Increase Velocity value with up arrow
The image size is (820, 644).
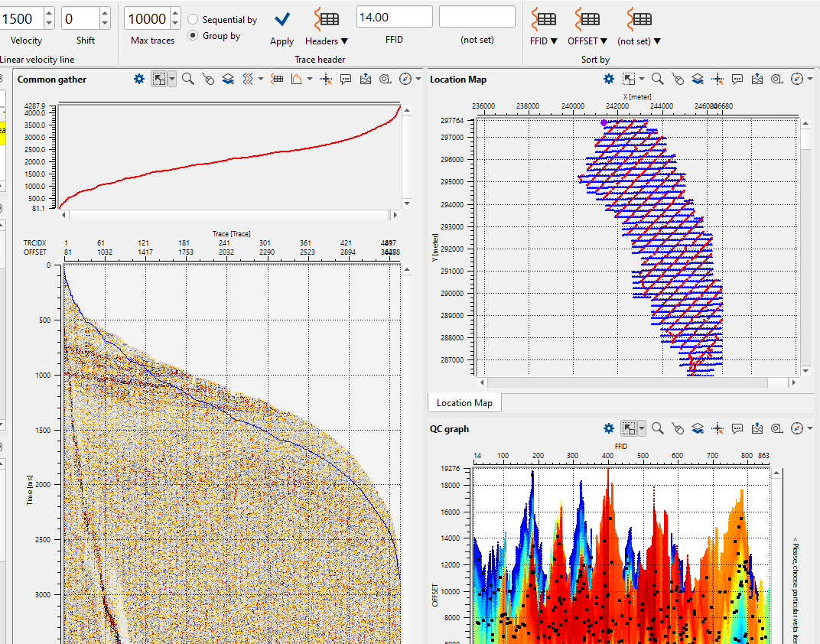point(49,13)
